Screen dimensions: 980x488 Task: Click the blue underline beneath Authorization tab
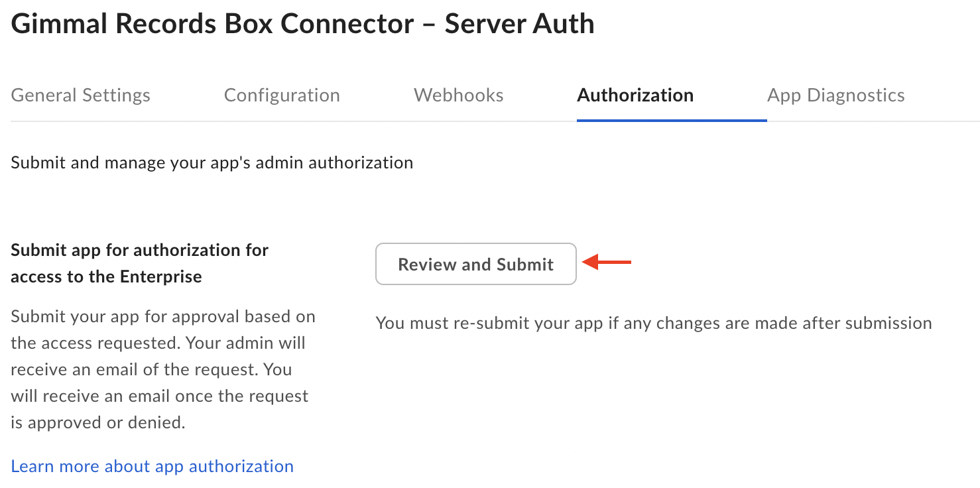coord(671,121)
